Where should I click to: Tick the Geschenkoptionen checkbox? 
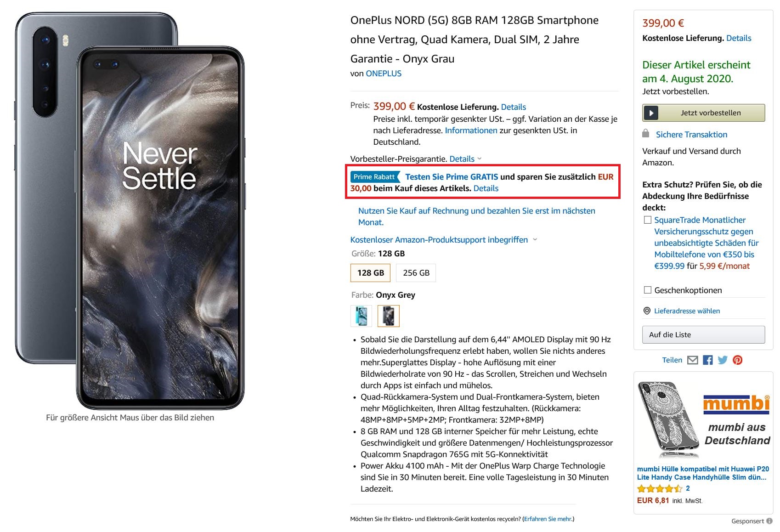[x=648, y=290]
